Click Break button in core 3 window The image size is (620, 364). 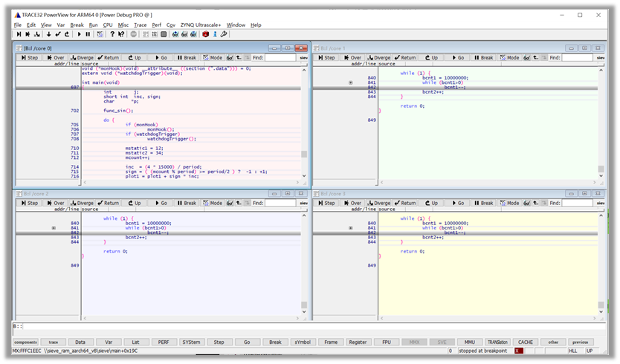[483, 203]
